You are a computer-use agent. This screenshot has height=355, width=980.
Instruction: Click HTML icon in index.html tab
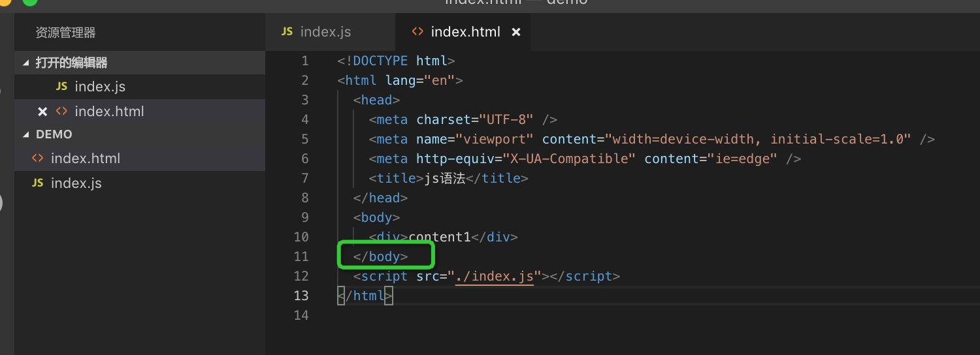(x=418, y=32)
